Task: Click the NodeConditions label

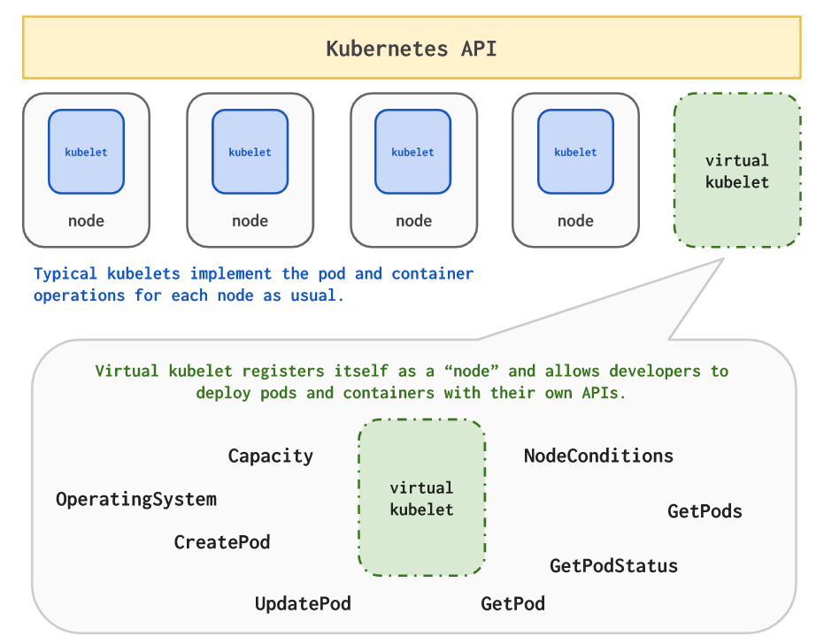Action: point(598,456)
